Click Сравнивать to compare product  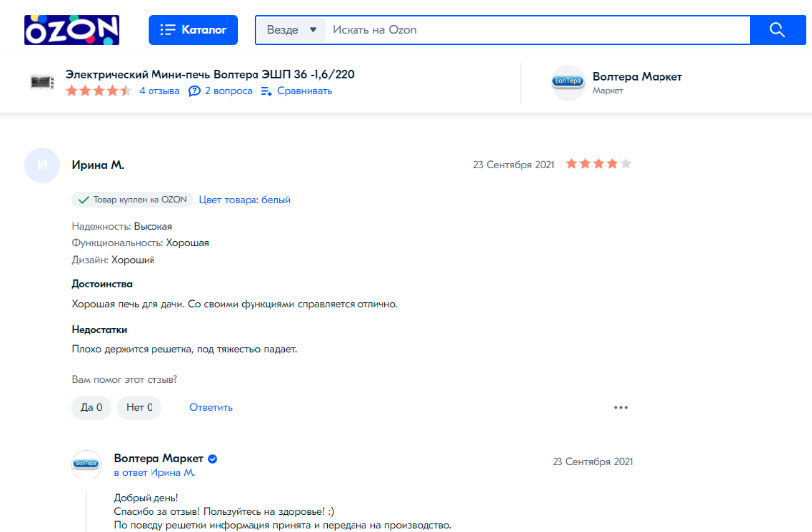(x=296, y=91)
